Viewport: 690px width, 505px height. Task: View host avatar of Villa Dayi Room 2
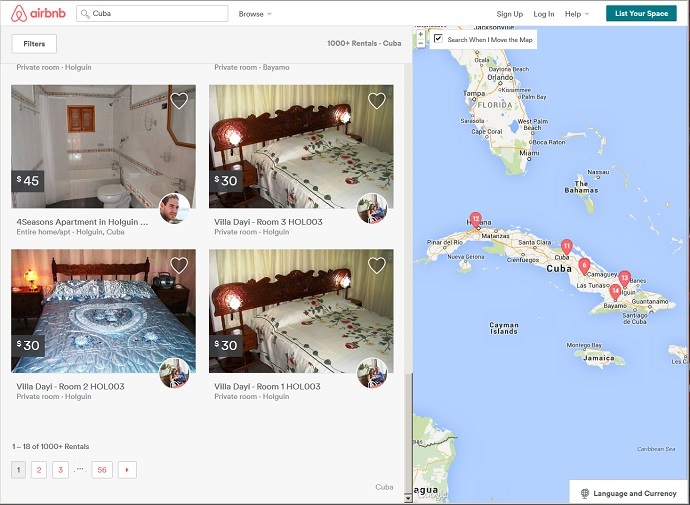(175, 373)
